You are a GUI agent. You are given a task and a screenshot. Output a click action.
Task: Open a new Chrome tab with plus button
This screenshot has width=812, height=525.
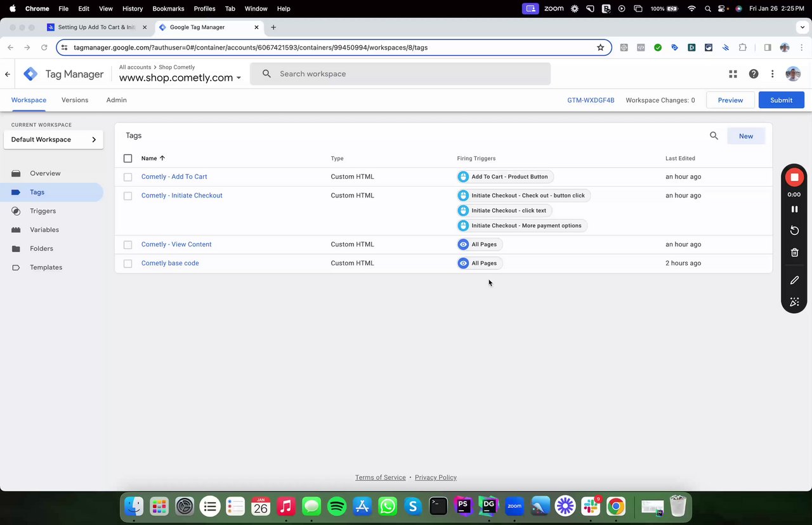coord(273,27)
